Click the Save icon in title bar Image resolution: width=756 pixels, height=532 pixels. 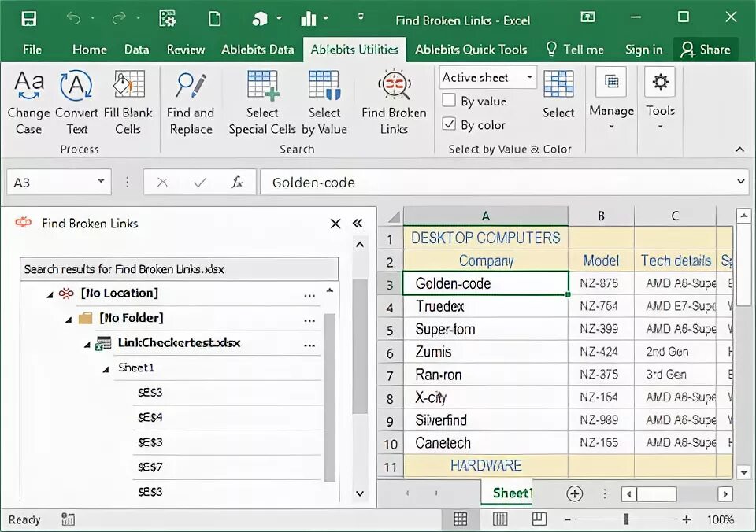tap(29, 19)
